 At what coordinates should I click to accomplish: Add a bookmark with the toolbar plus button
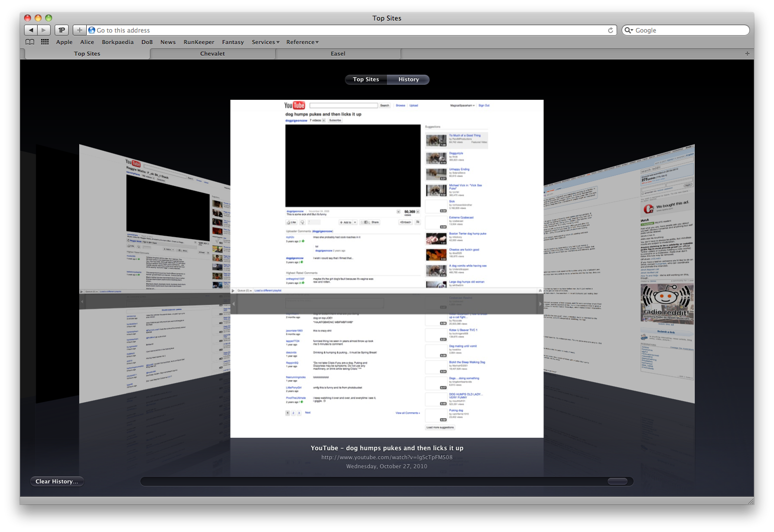click(79, 30)
